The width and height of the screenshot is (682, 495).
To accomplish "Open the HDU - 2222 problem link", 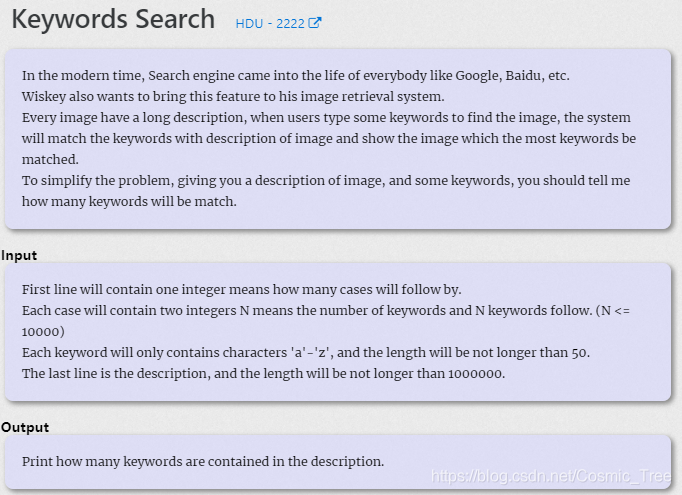I will point(278,23).
